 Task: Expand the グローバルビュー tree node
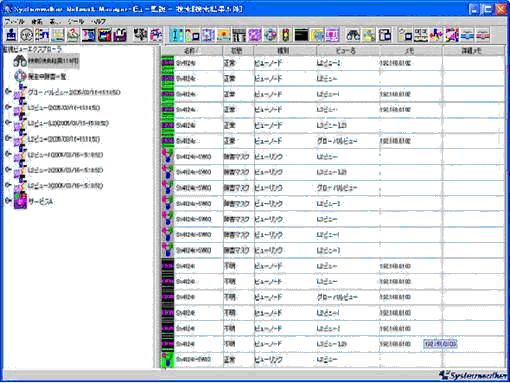coord(8,92)
